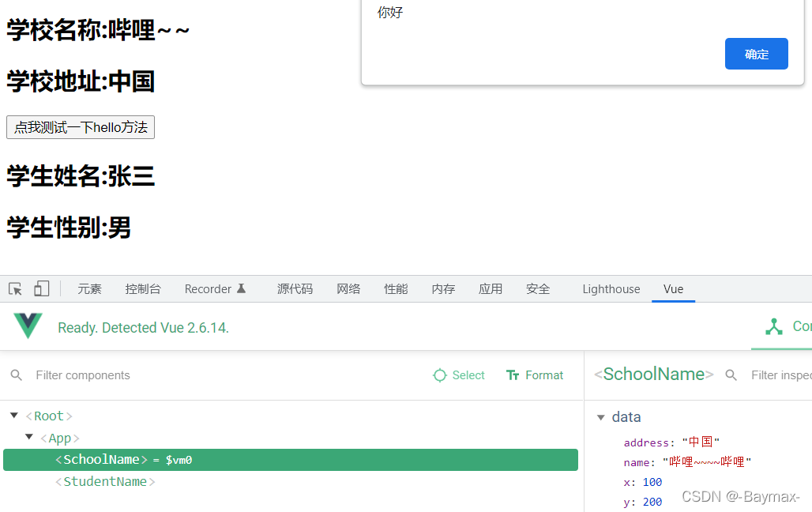Click the blue 确定 button

[x=756, y=54]
